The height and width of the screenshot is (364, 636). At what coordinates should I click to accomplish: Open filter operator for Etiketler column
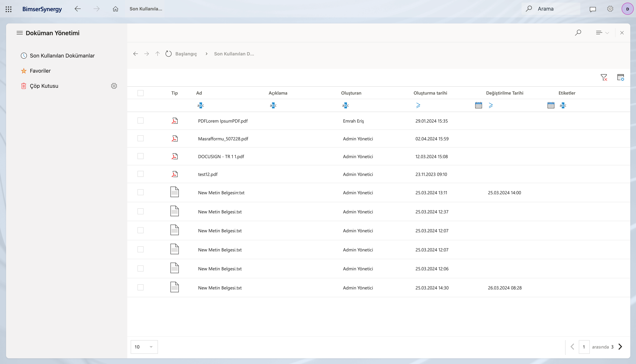(x=563, y=105)
